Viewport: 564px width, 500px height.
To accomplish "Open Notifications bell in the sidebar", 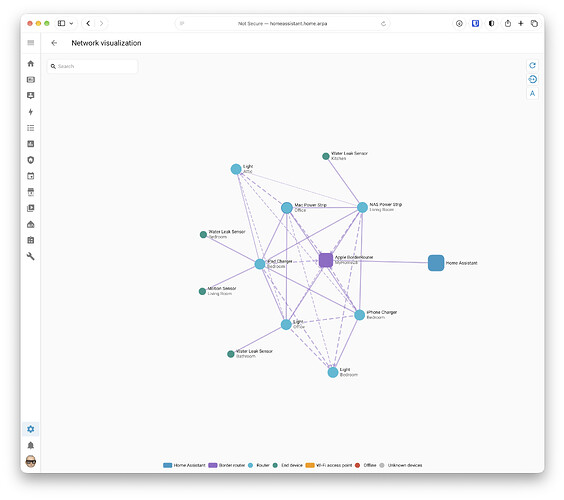I will (31, 445).
